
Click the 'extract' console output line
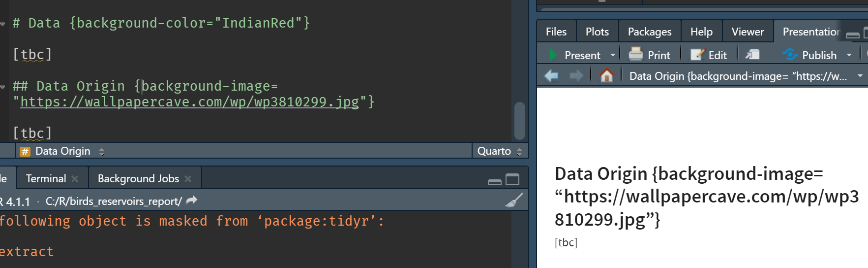tap(27, 252)
